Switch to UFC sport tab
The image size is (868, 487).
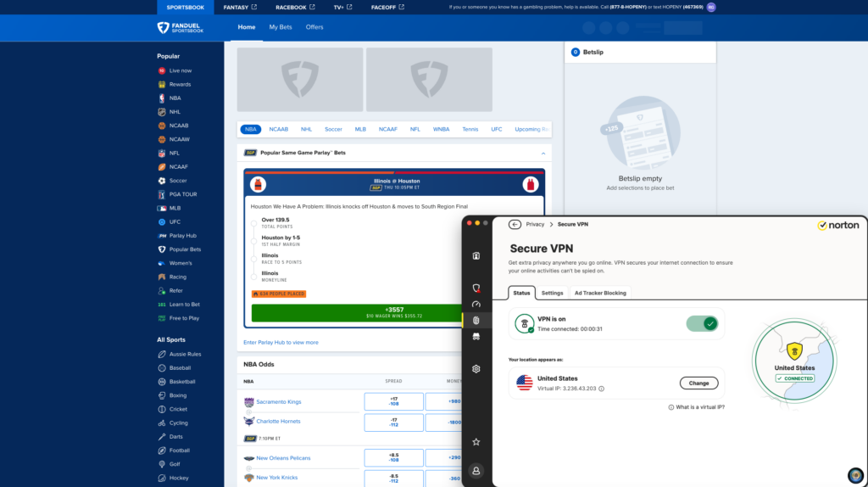[x=497, y=130]
